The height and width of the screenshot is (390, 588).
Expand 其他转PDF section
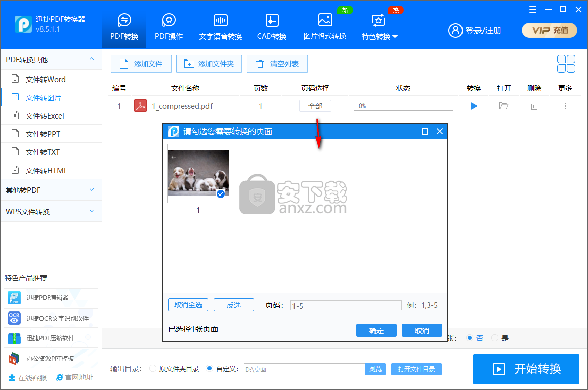coord(51,190)
